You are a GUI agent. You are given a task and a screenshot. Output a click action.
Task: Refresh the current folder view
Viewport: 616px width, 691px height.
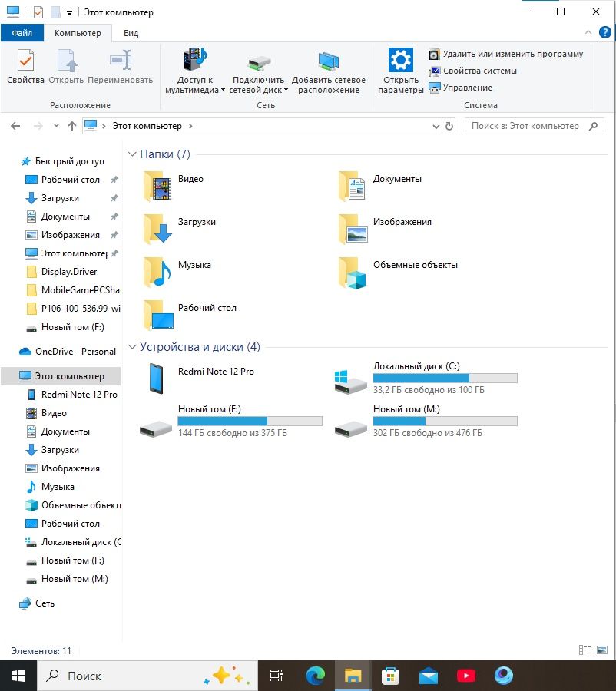(449, 126)
